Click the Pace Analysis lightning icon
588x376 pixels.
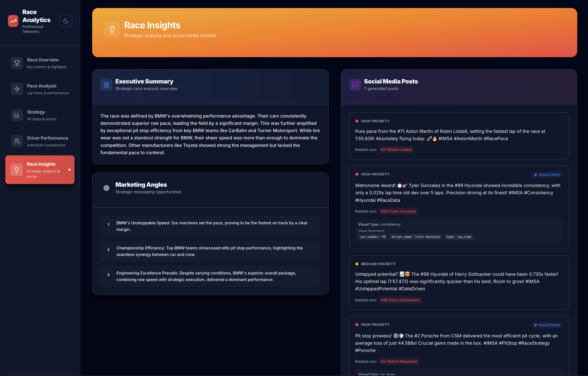(x=17, y=89)
